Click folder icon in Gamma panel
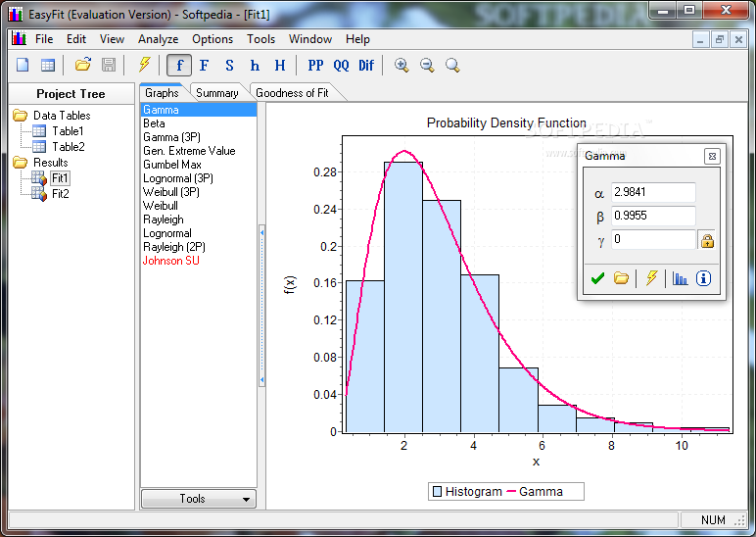The width and height of the screenshot is (756, 537). (621, 278)
